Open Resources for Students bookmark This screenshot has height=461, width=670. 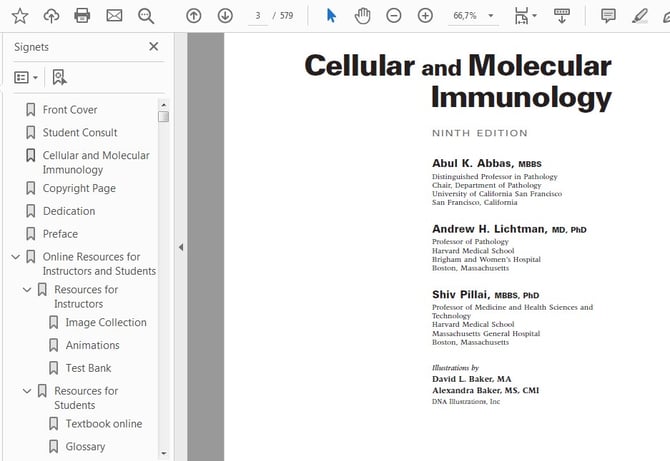86,398
